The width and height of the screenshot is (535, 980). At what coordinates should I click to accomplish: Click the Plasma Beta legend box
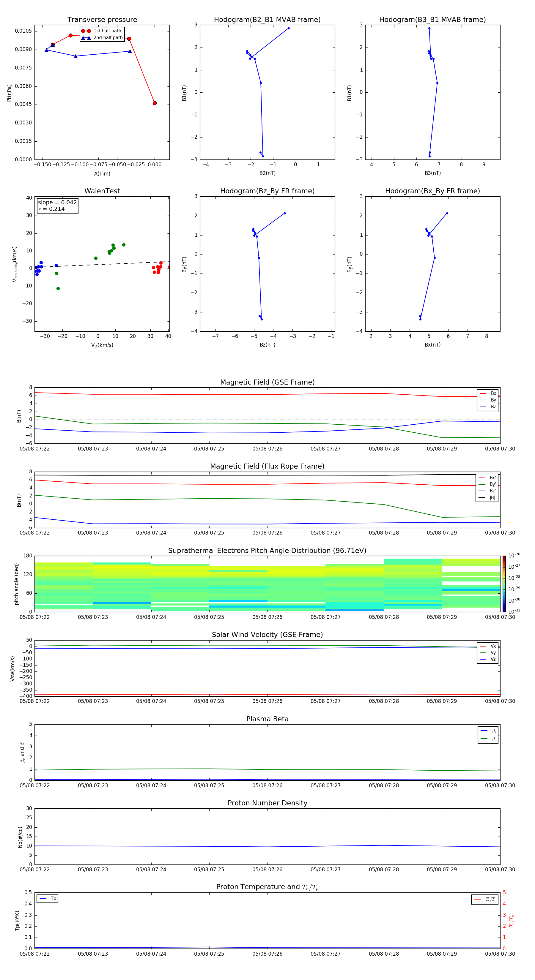(x=488, y=735)
